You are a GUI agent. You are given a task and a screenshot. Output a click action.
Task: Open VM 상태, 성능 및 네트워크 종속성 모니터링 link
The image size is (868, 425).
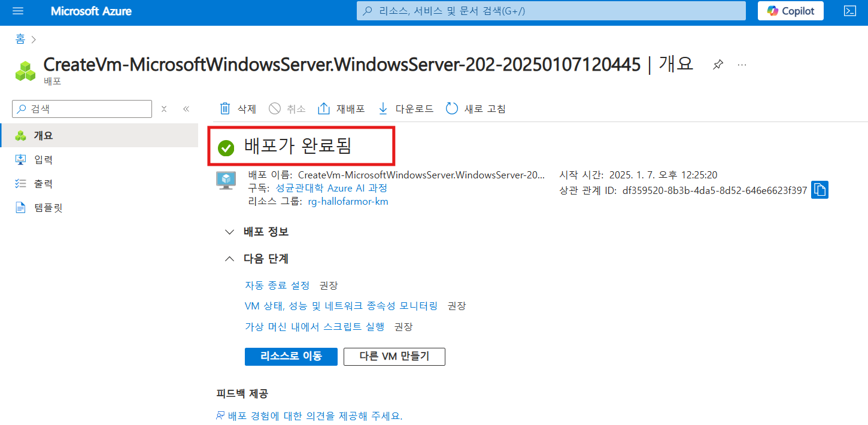tap(341, 306)
